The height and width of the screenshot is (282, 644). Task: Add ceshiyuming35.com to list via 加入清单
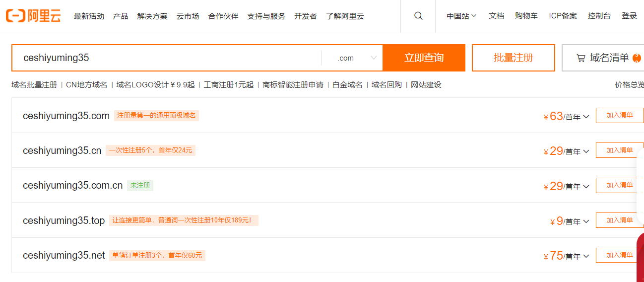coord(620,115)
